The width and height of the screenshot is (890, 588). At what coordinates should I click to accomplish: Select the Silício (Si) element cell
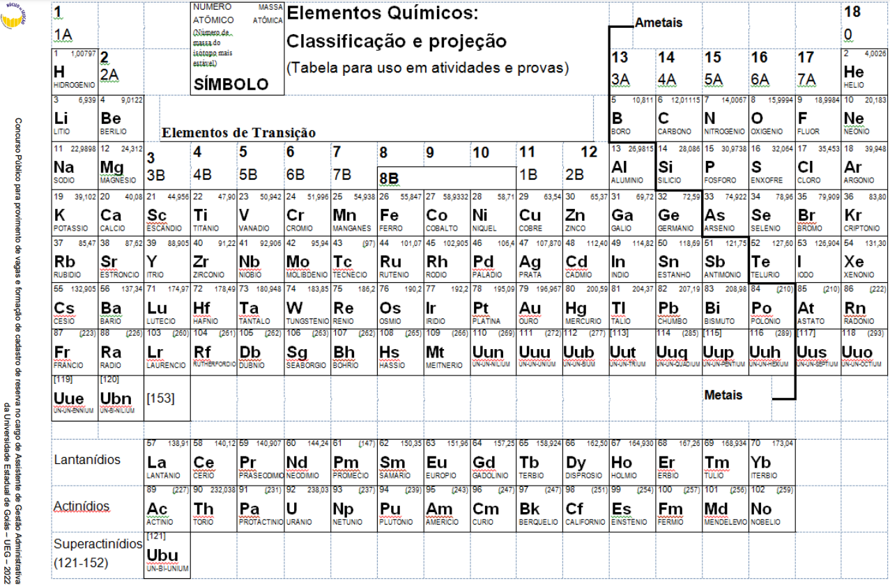coord(679,166)
